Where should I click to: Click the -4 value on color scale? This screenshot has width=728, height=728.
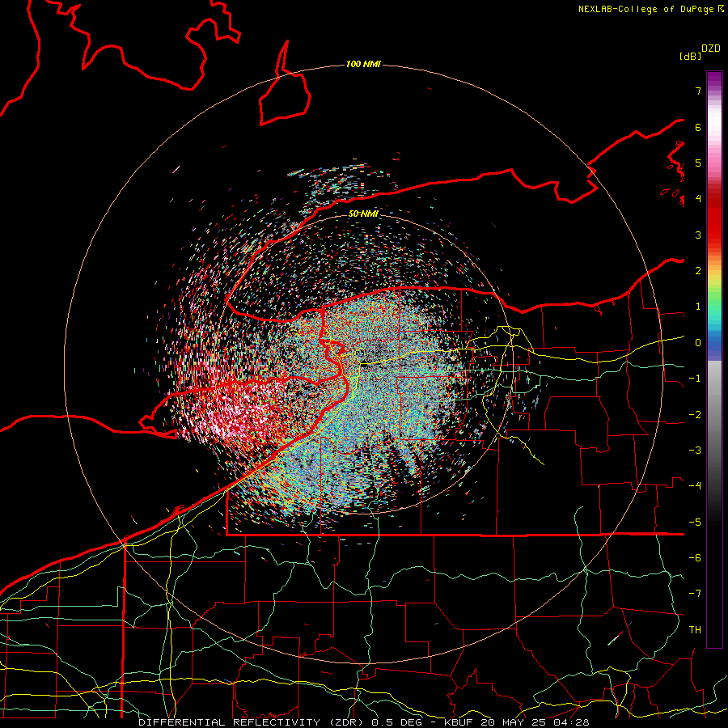point(695,485)
